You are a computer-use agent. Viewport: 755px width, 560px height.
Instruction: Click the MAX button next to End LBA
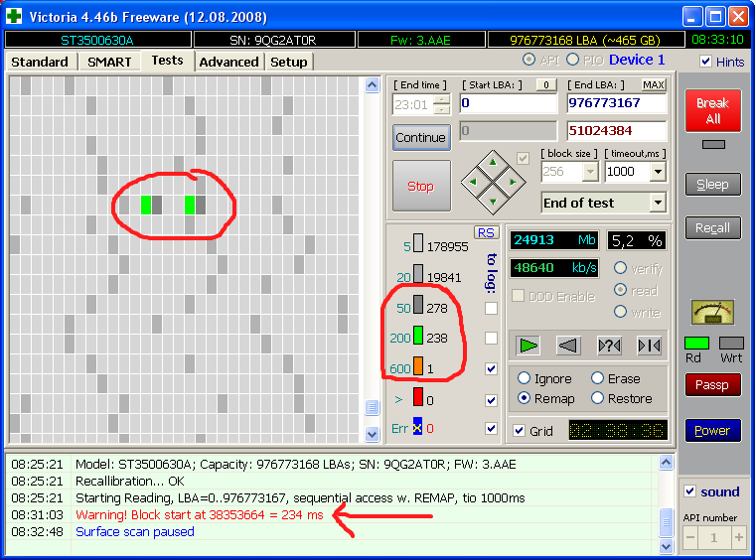click(654, 85)
